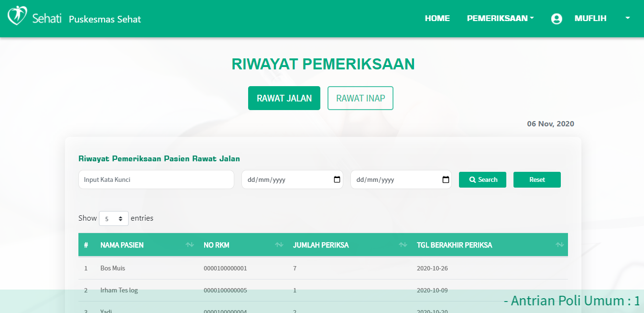Select the RAWAT JALAN tab
This screenshot has height=313, width=644.
coord(284,98)
